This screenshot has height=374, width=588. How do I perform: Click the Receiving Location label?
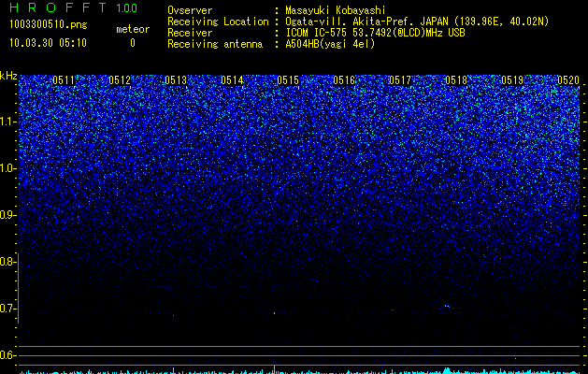[218, 22]
